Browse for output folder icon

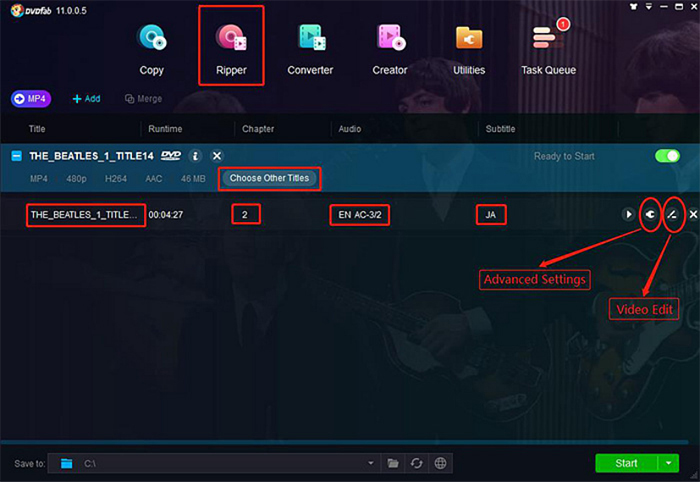(x=393, y=463)
